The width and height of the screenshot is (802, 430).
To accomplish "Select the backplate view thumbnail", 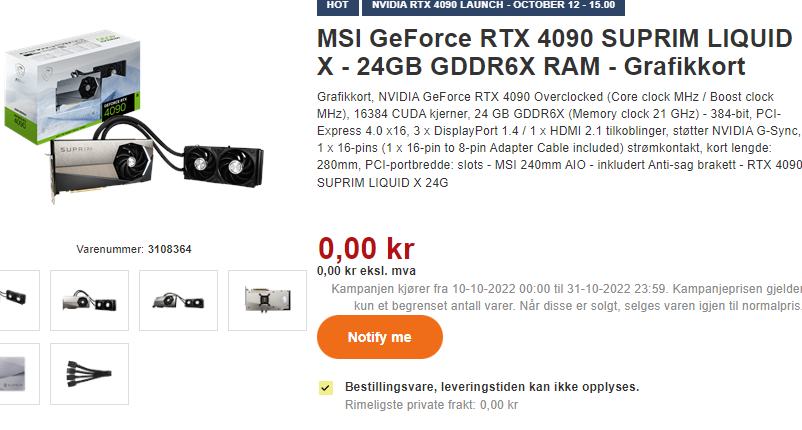I will pos(268,300).
